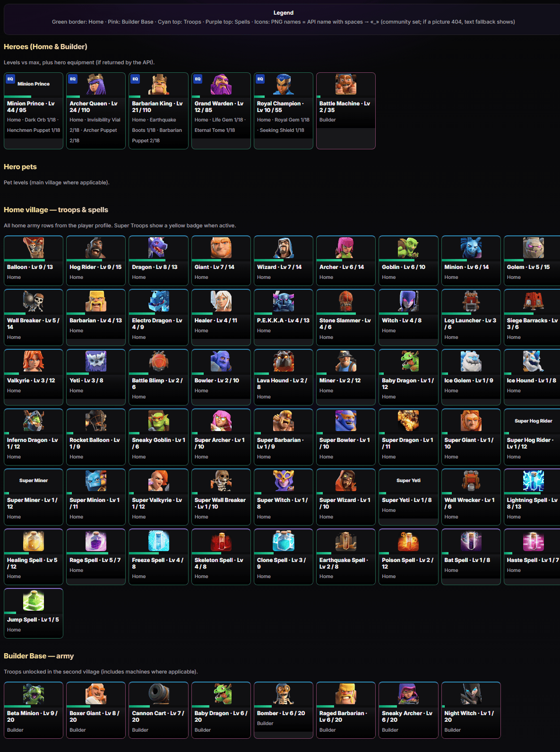Image resolution: width=560 pixels, height=752 pixels.
Task: Click the Yeti troop icon
Action: 96,361
